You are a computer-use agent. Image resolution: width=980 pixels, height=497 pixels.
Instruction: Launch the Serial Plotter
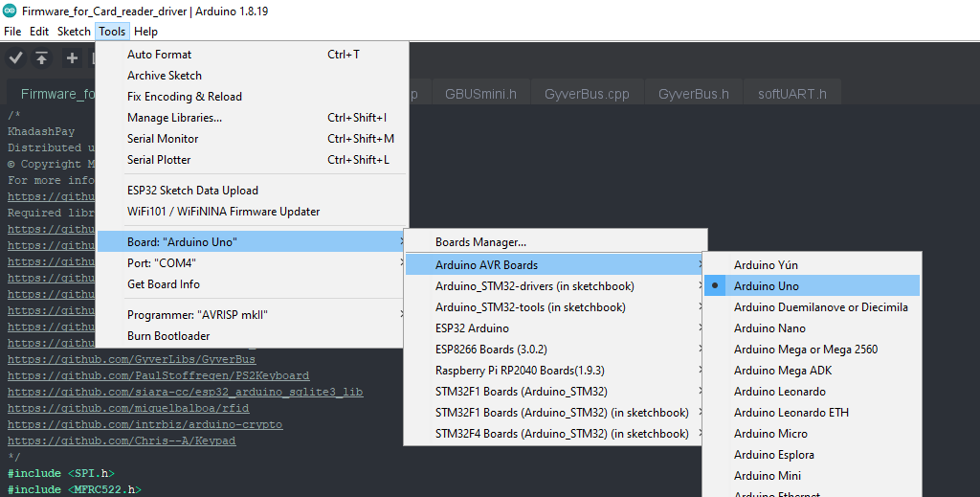[x=253, y=160]
